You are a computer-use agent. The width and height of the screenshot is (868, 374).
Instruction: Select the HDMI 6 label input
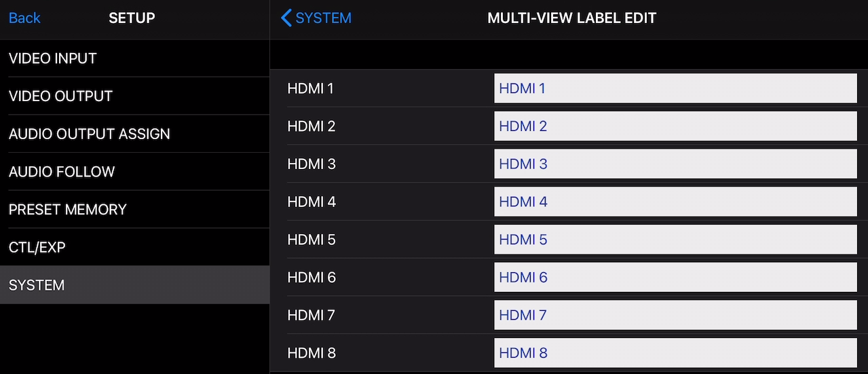pos(675,278)
